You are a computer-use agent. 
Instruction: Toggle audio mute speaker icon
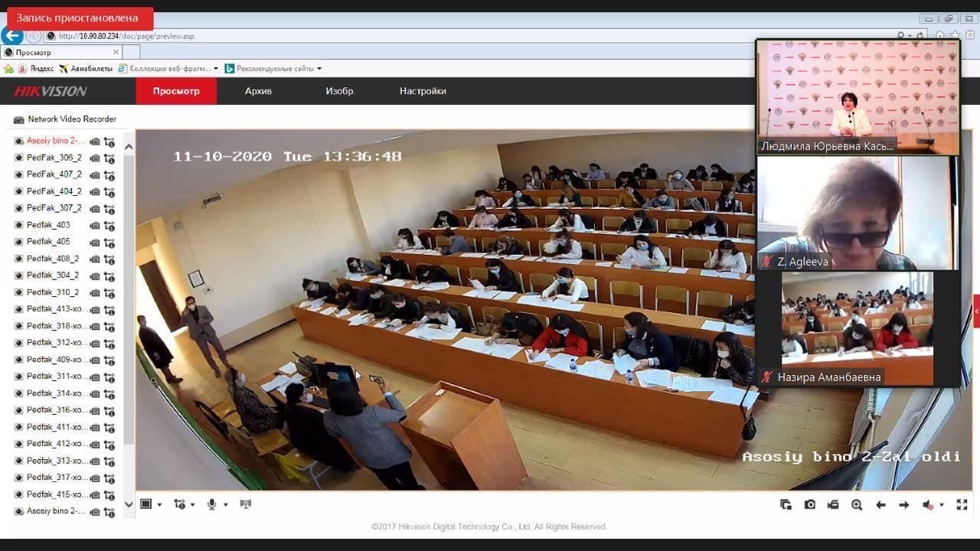pyautogui.click(x=929, y=504)
